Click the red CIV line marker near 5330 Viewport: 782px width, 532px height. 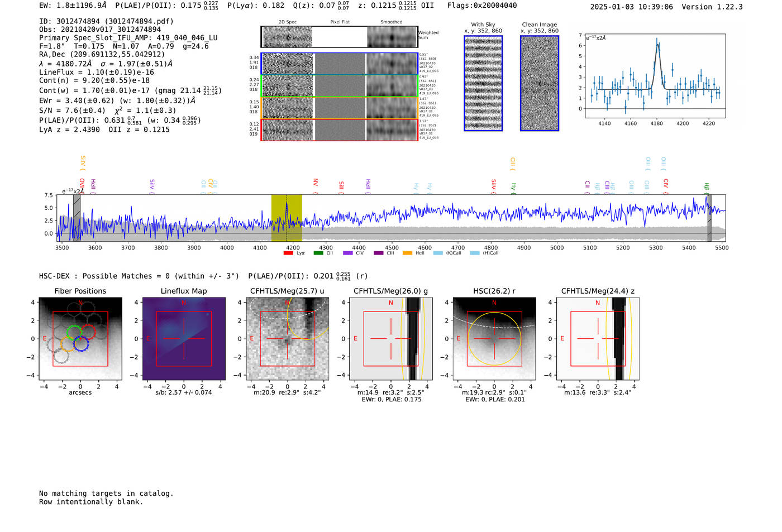tap(666, 186)
